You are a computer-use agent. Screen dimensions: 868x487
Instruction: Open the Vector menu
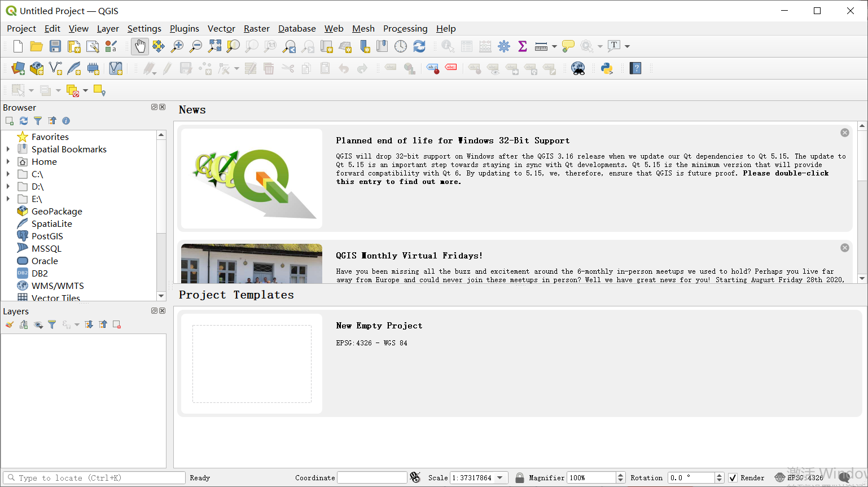coord(221,28)
